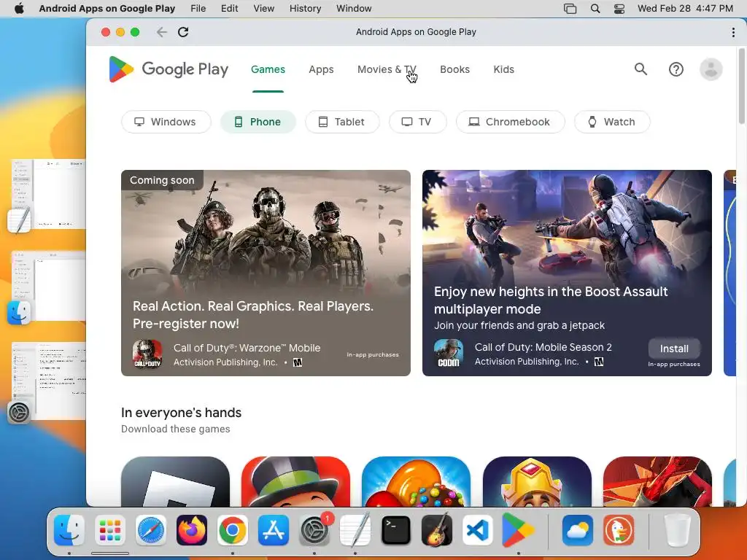Reload the page with the refresh icon
The image size is (747, 560).
click(x=183, y=32)
